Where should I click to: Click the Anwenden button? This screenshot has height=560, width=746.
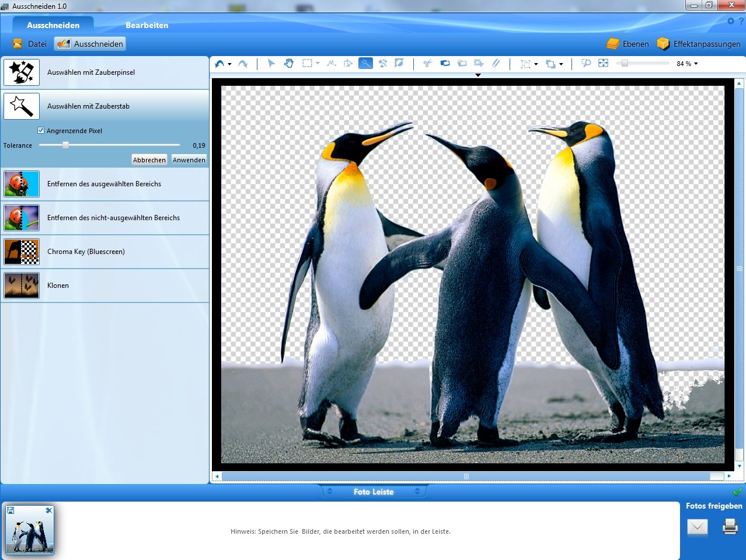tap(189, 159)
